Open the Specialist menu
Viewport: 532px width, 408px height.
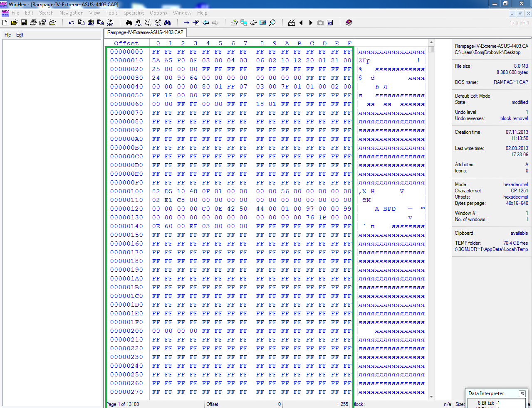click(134, 13)
